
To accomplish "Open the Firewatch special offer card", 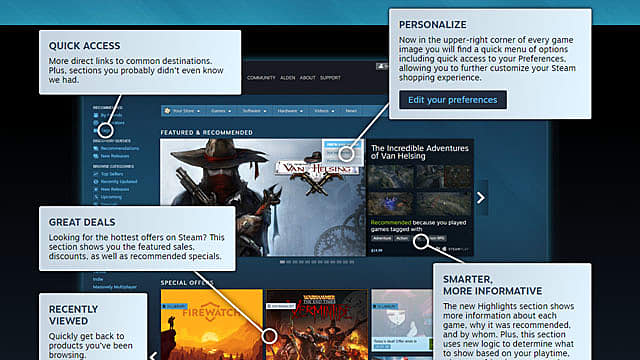I will point(211,324).
